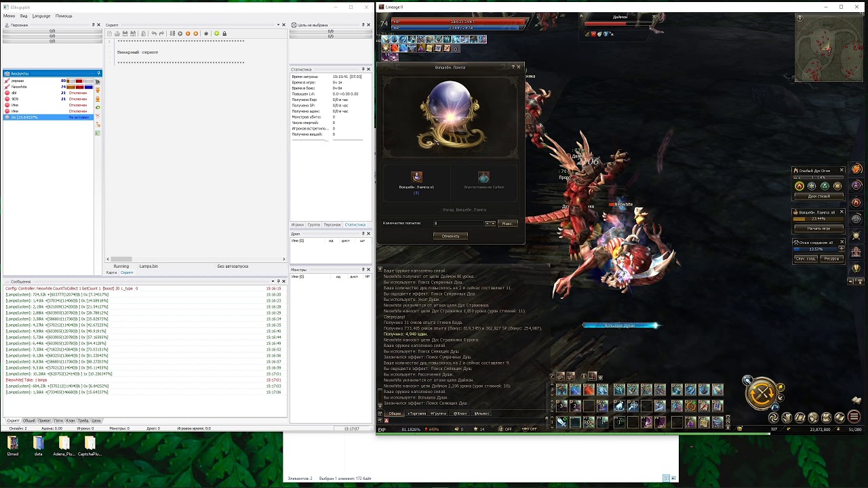Click the redo arrow in script toolbar

(x=161, y=33)
